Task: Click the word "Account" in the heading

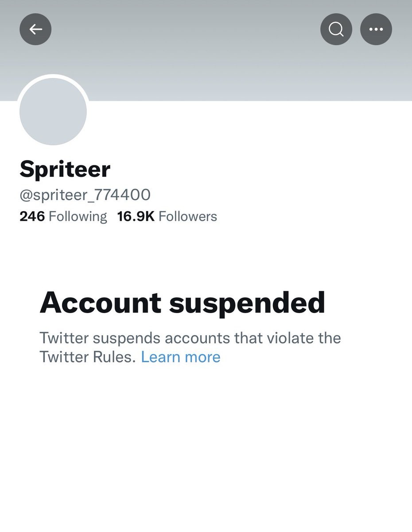Action: coord(100,303)
